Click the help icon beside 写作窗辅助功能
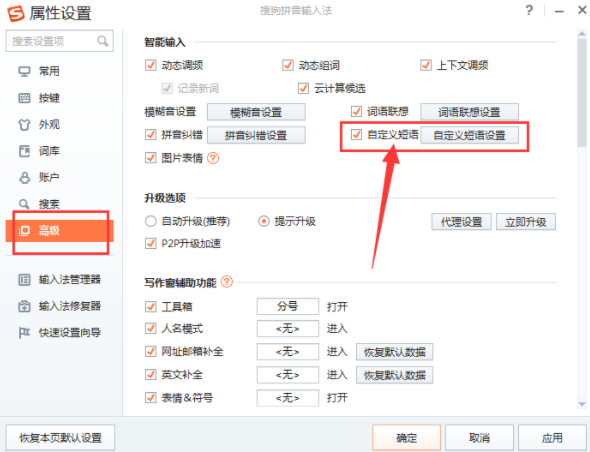Screen dimensions: 590x452 tap(227, 282)
